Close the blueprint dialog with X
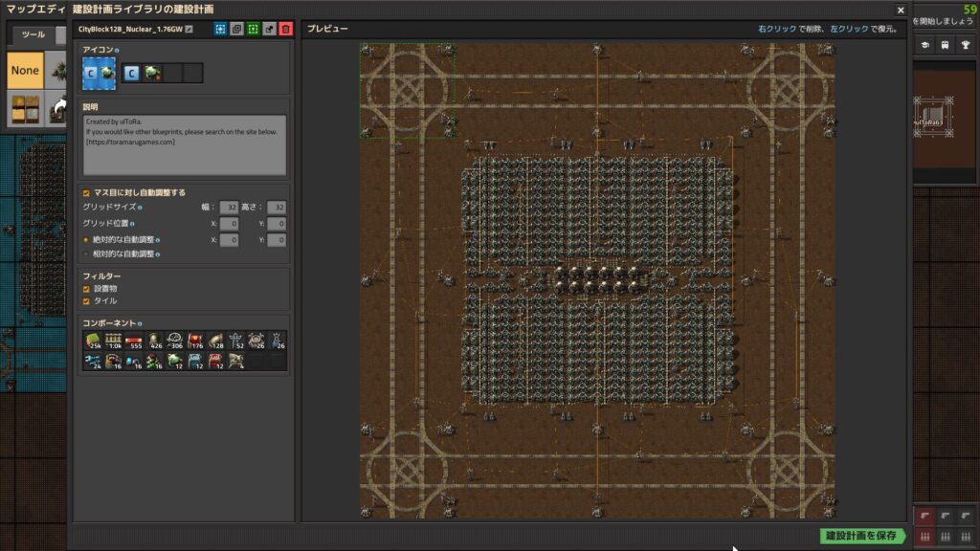Image resolution: width=980 pixels, height=551 pixels. coord(901,10)
